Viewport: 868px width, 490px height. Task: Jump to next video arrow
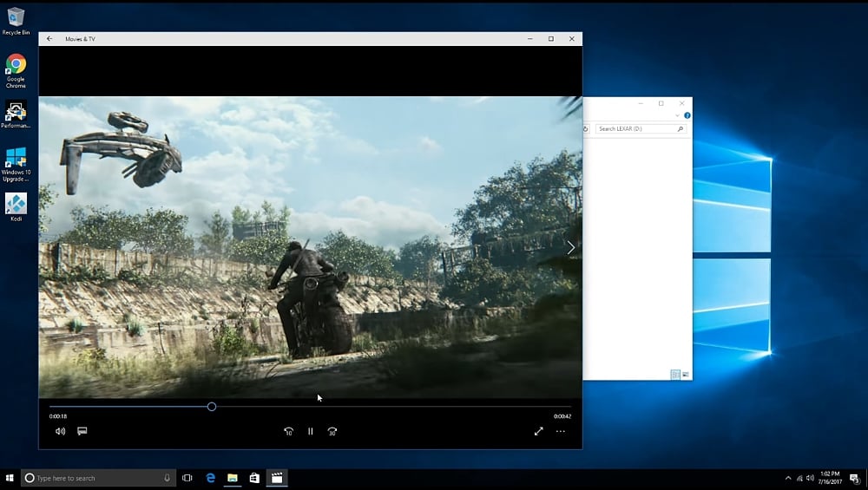pyautogui.click(x=571, y=248)
